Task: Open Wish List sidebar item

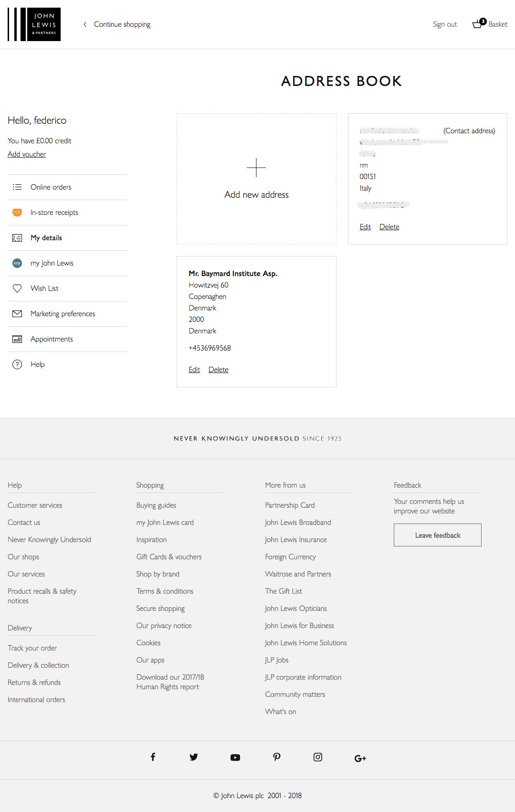Action: coord(67,288)
